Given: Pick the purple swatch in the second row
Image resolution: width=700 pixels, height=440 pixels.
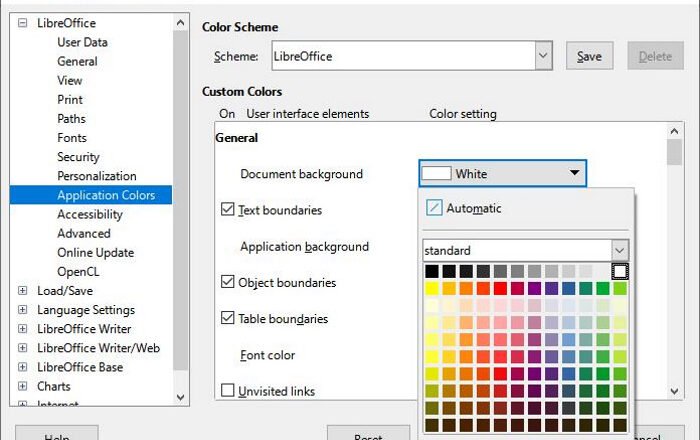Looking at the screenshot, I should click(x=534, y=288).
